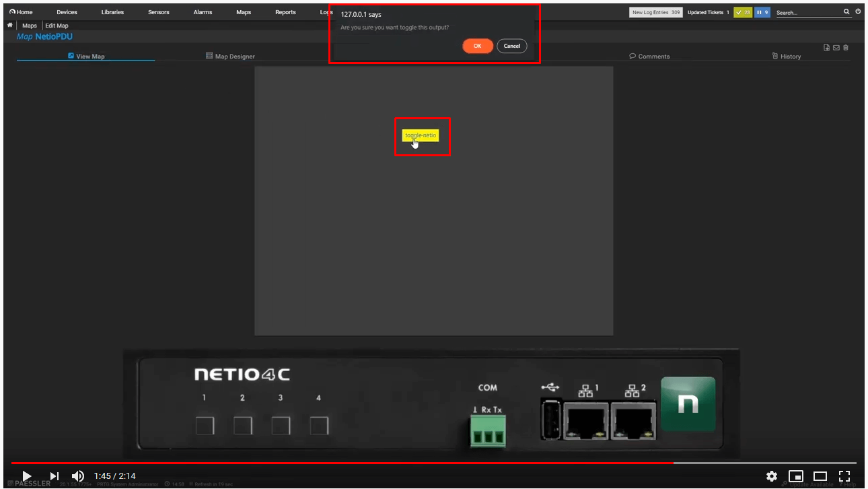Click the search magnifier icon
This screenshot has width=868, height=489.
[847, 11]
